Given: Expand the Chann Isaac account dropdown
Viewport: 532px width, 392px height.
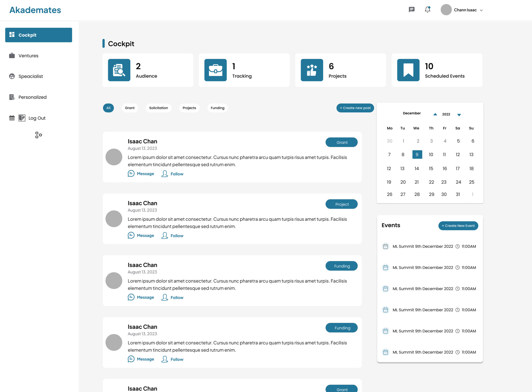Looking at the screenshot, I should coord(481,10).
